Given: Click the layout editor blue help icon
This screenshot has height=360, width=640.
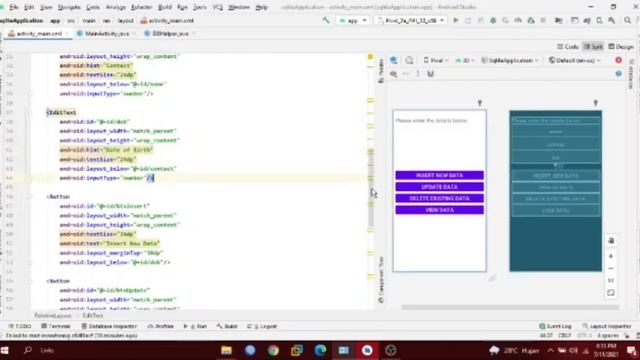Looking at the screenshot, I should point(618,73).
